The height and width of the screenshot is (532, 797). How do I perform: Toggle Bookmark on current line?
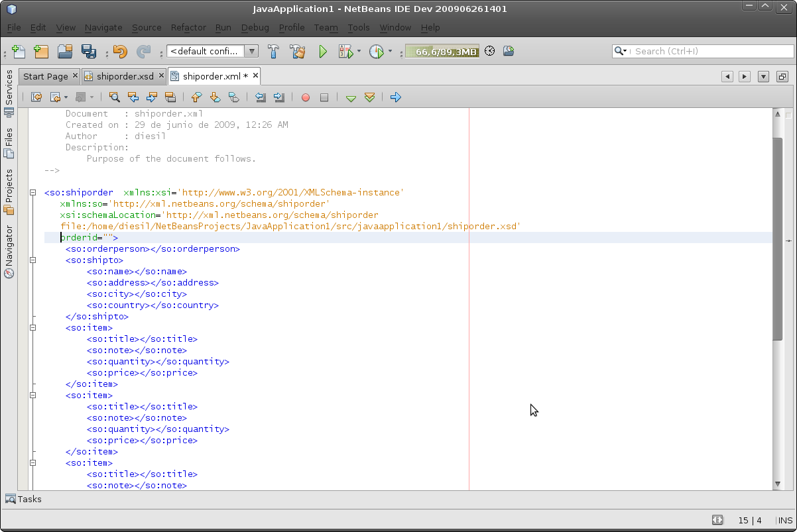point(233,97)
